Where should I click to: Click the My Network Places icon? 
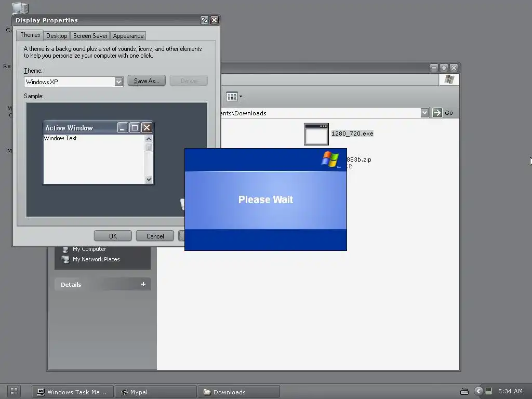(x=65, y=259)
